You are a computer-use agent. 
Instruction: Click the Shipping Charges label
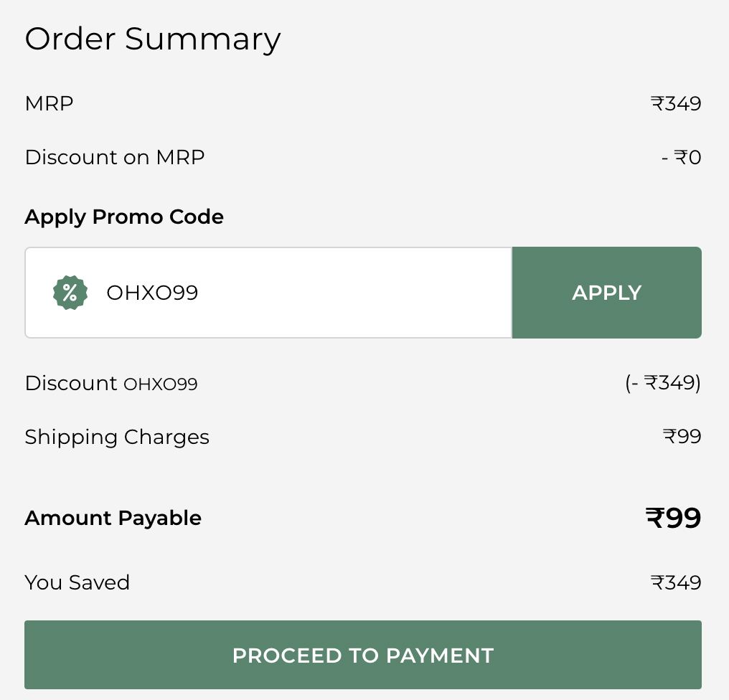[x=117, y=437]
